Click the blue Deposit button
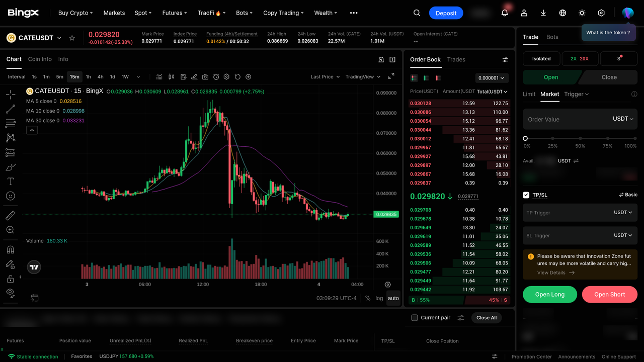The width and height of the screenshot is (644, 362). (446, 13)
